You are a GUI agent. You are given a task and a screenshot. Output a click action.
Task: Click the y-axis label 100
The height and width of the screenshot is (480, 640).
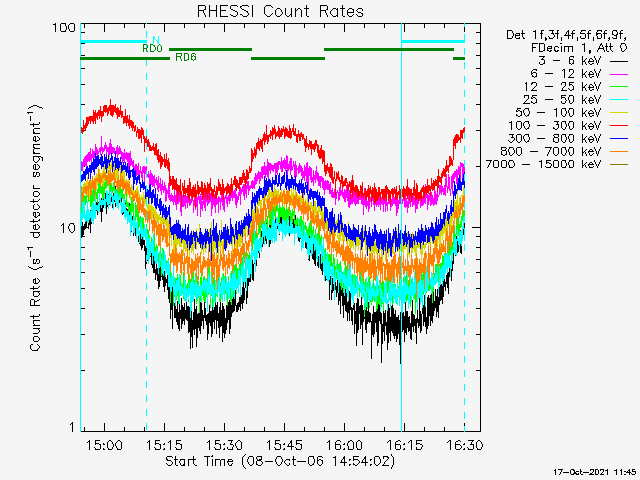[64, 28]
